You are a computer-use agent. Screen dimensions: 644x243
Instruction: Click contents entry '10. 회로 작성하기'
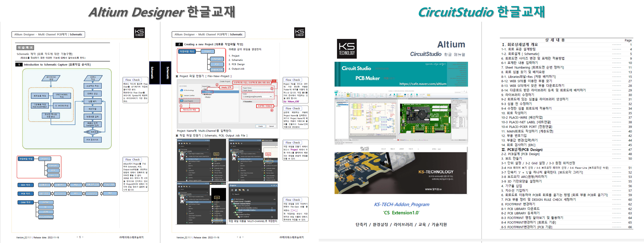[x=514, y=113]
